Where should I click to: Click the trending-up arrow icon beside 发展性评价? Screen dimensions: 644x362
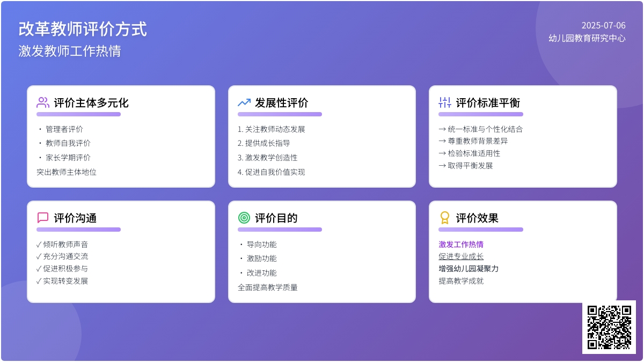244,102
